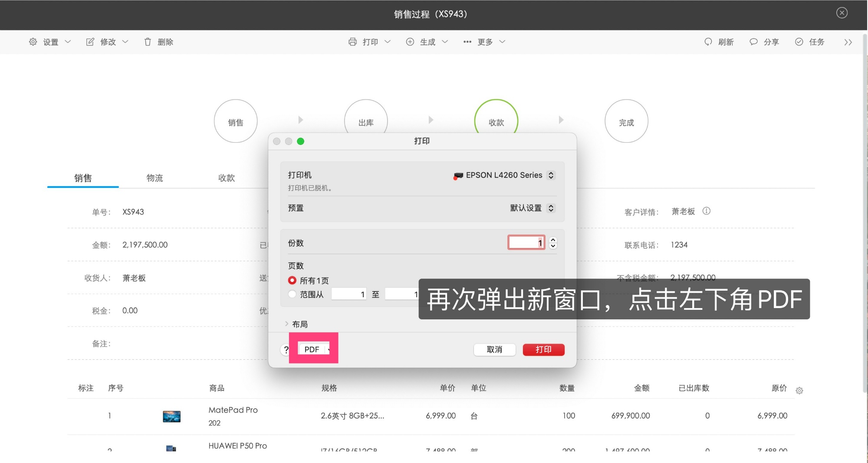Click the PDF export menu at dialog bottom
The height and width of the screenshot is (463, 868).
pos(313,349)
